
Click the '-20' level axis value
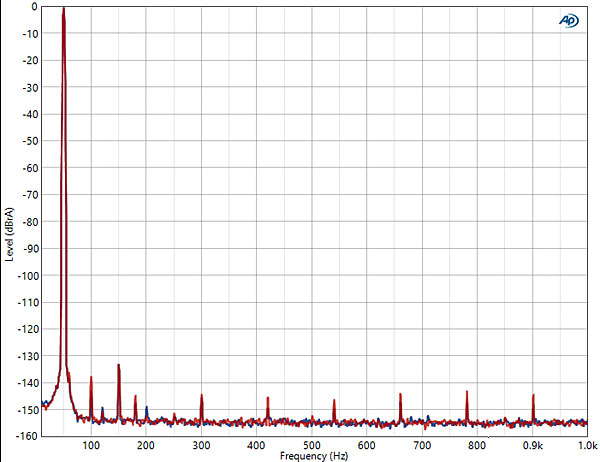31,60
